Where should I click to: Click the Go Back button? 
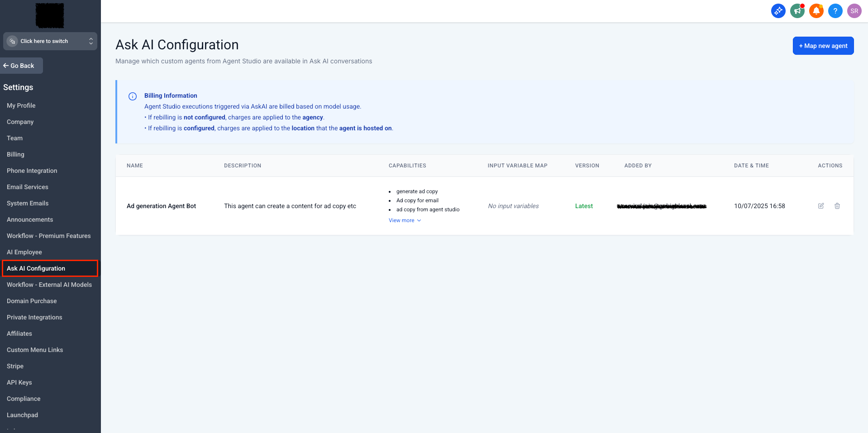[21, 66]
